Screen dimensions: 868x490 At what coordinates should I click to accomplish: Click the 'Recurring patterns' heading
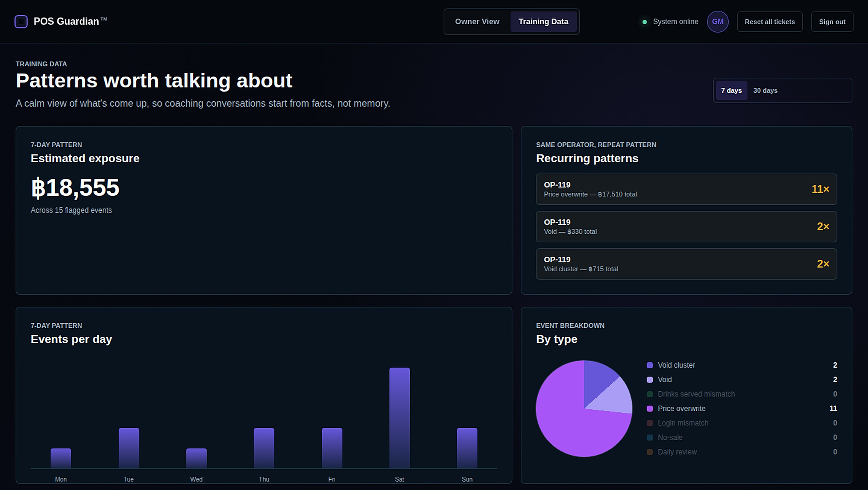point(587,159)
